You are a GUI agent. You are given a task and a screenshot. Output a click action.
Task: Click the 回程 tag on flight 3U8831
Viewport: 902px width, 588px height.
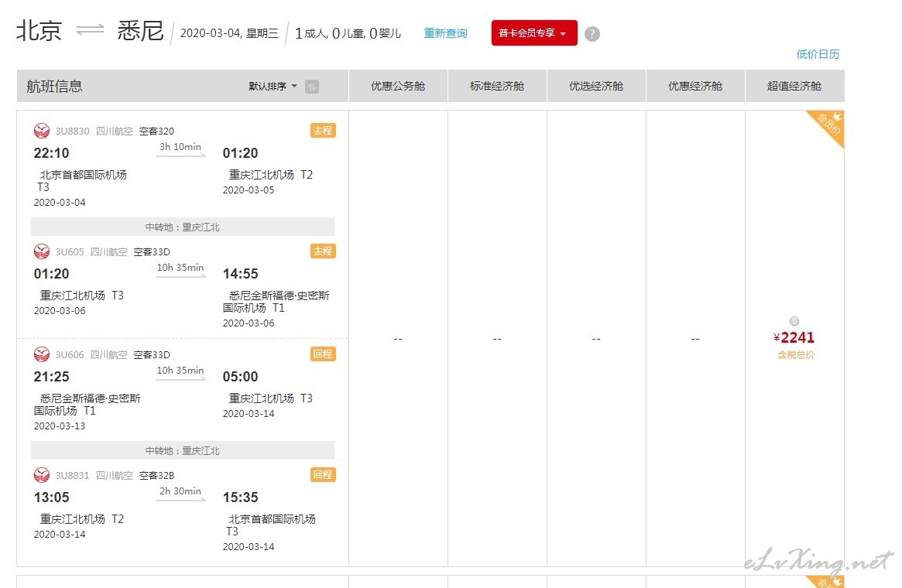(323, 475)
